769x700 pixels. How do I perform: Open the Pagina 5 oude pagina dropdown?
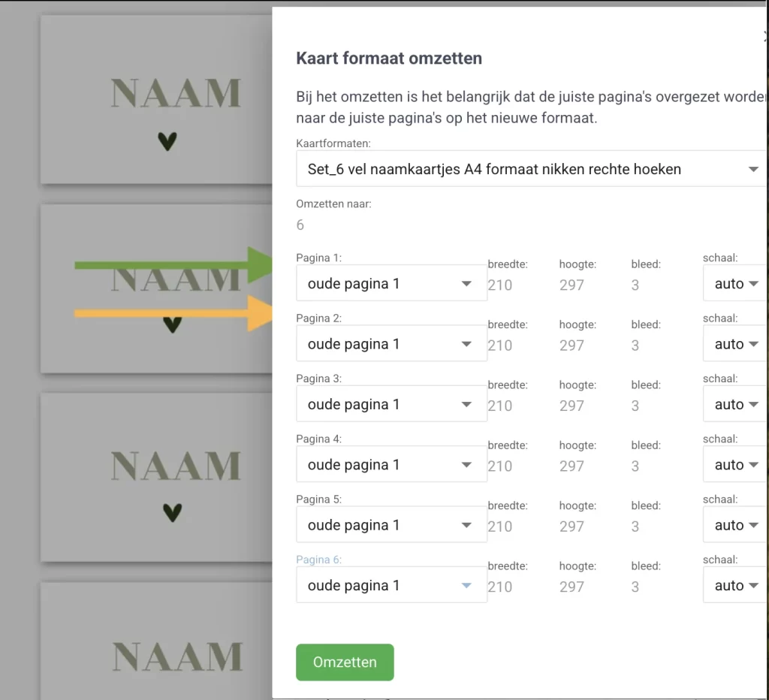point(391,525)
